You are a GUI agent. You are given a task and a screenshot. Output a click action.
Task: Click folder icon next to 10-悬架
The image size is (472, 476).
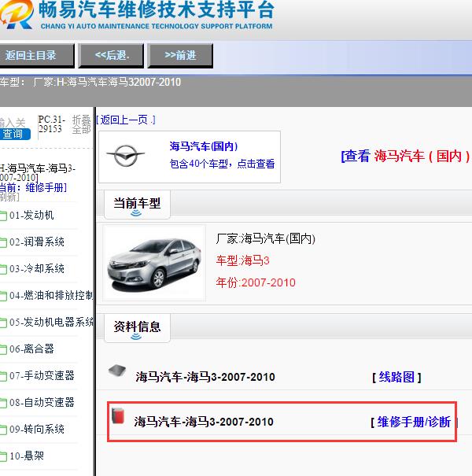click(3, 456)
